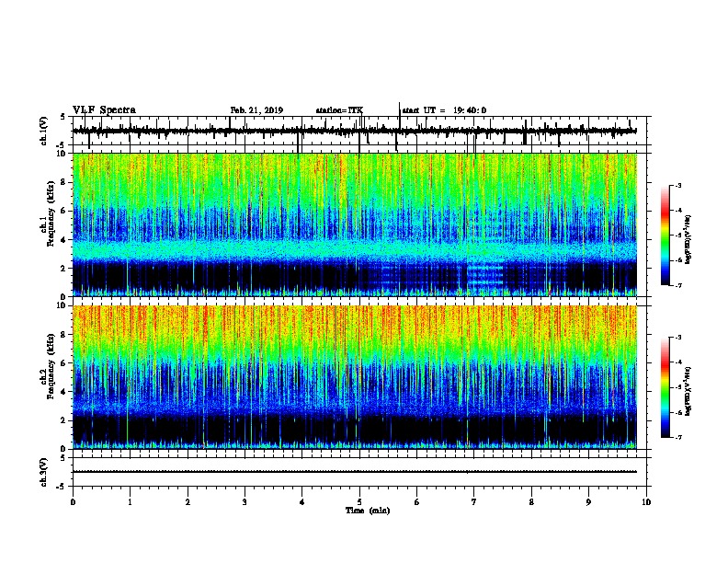Click the 'station=ITK' header label

tap(339, 110)
